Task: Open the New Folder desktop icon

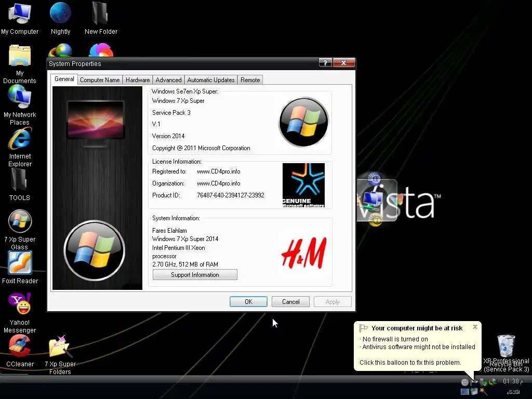Action: (x=101, y=19)
